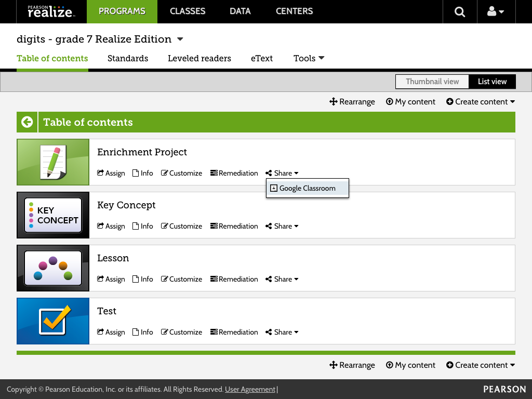View Info for Lesson

point(142,279)
